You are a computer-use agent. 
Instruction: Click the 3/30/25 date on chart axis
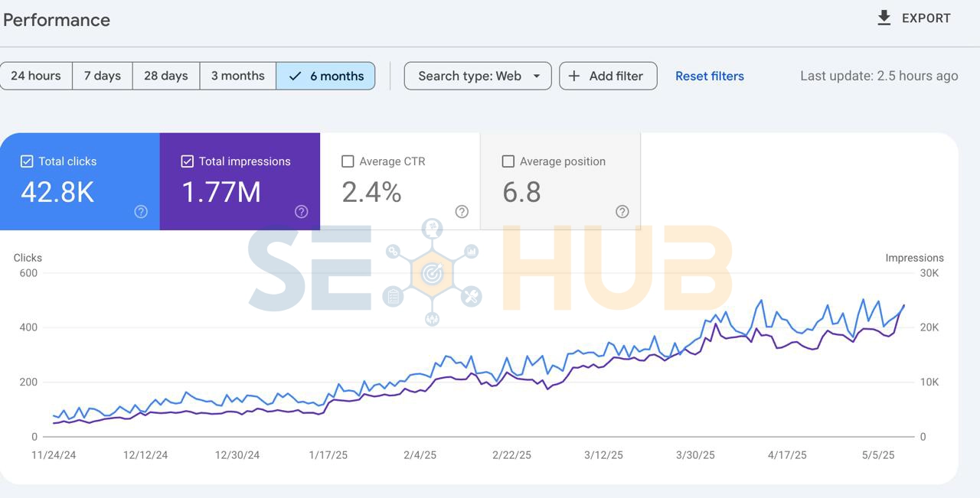pyautogui.click(x=695, y=455)
